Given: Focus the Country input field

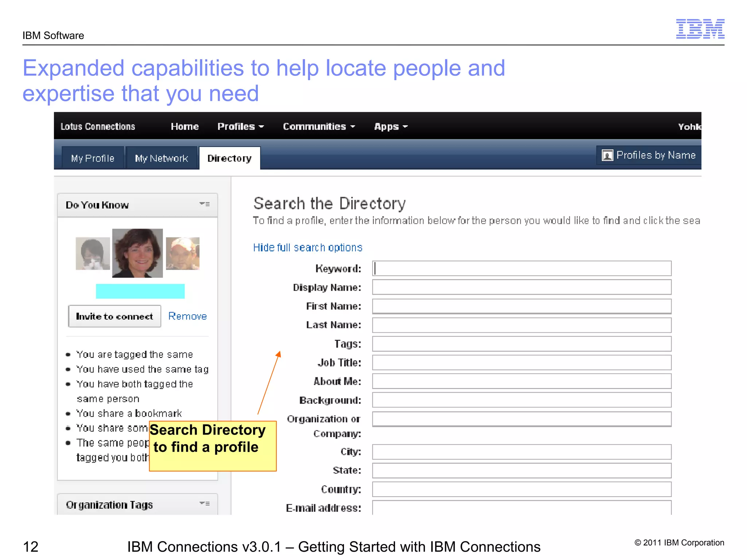Looking at the screenshot, I should click(522, 489).
